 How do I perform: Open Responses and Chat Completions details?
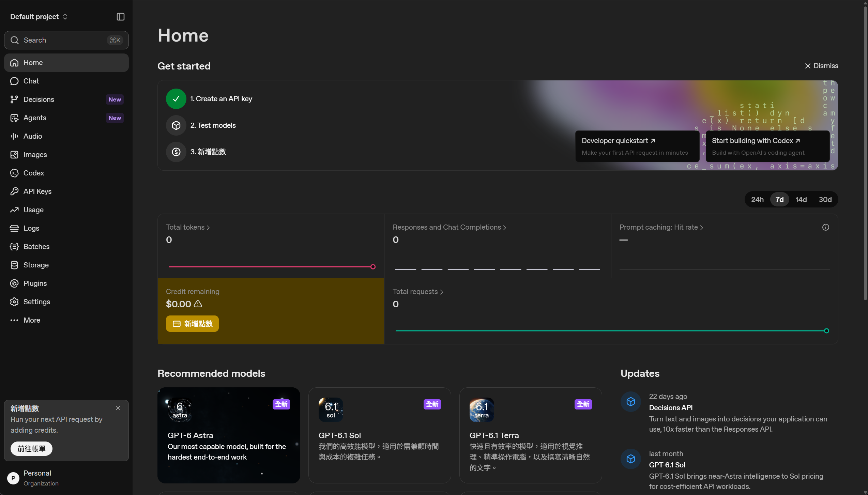pos(449,227)
